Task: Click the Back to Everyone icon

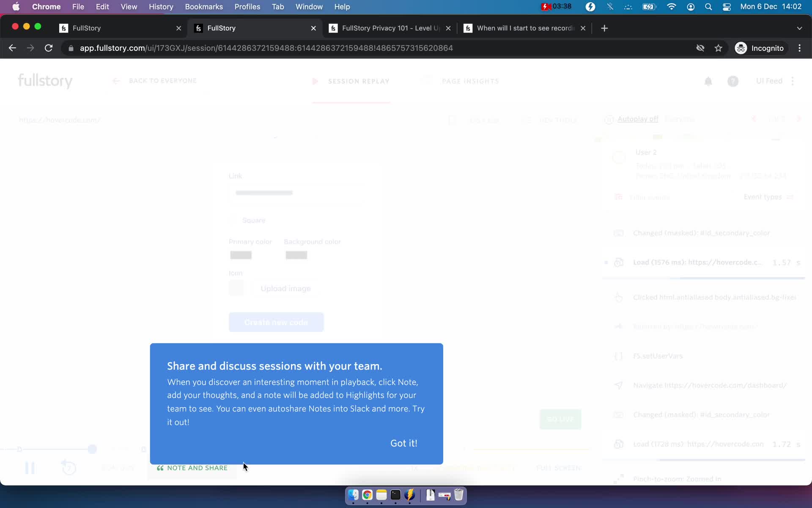Action: tap(115, 81)
